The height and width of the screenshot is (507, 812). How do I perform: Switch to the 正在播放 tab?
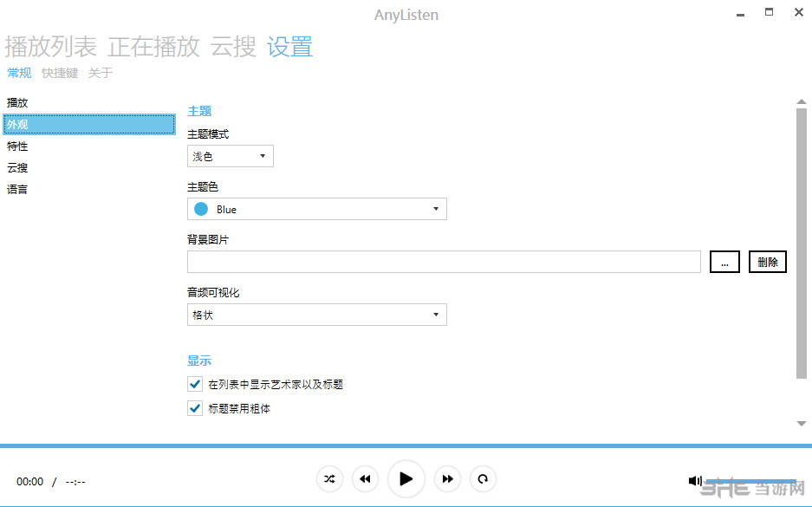[x=153, y=47]
